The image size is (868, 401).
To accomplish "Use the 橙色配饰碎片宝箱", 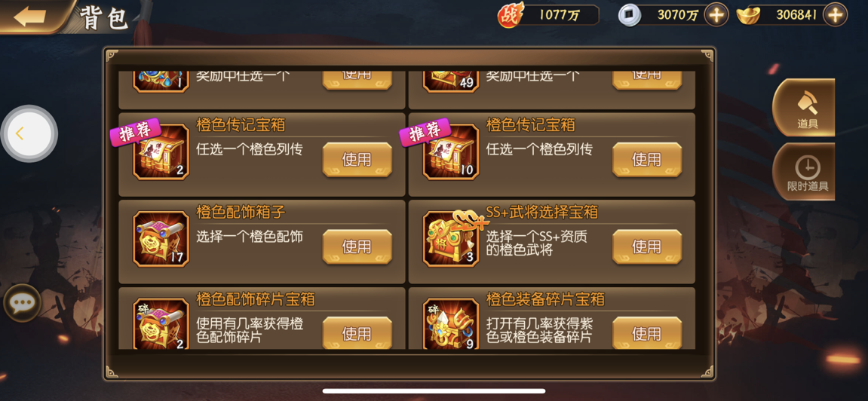I will tap(357, 333).
